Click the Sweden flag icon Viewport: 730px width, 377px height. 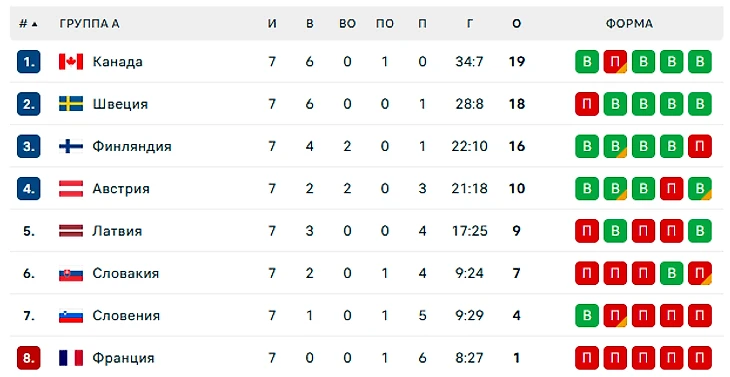pos(71,104)
